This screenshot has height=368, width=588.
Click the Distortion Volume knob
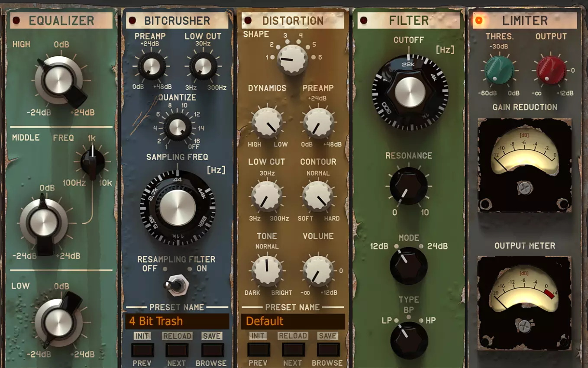[x=318, y=271]
